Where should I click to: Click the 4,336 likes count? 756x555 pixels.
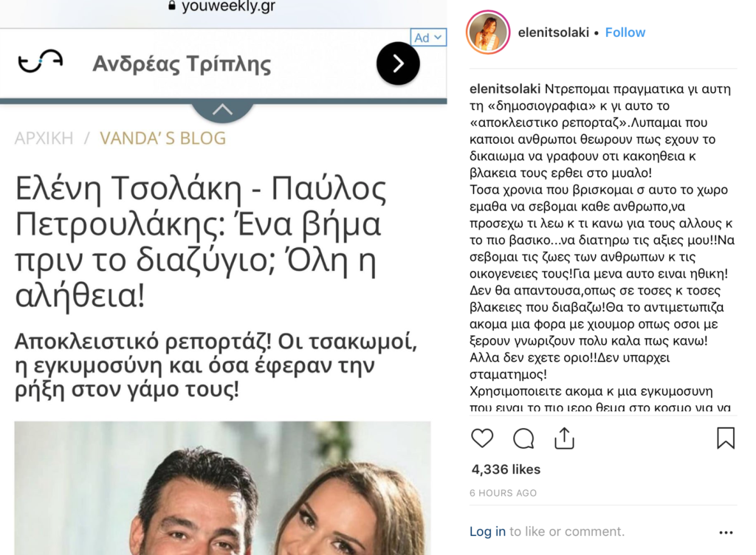pos(506,469)
